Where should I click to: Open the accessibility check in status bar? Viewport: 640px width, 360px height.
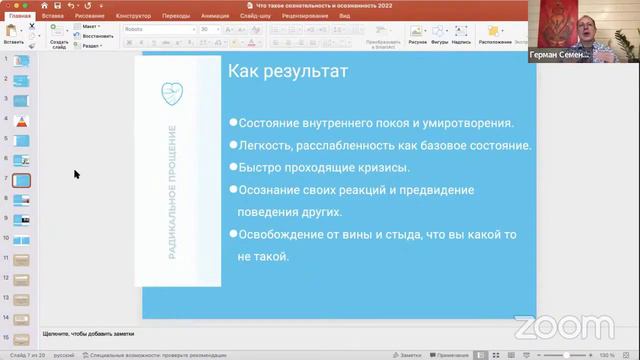pos(155,355)
